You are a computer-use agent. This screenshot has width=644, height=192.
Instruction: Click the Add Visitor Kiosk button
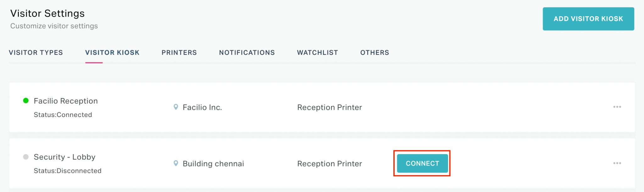click(x=588, y=19)
